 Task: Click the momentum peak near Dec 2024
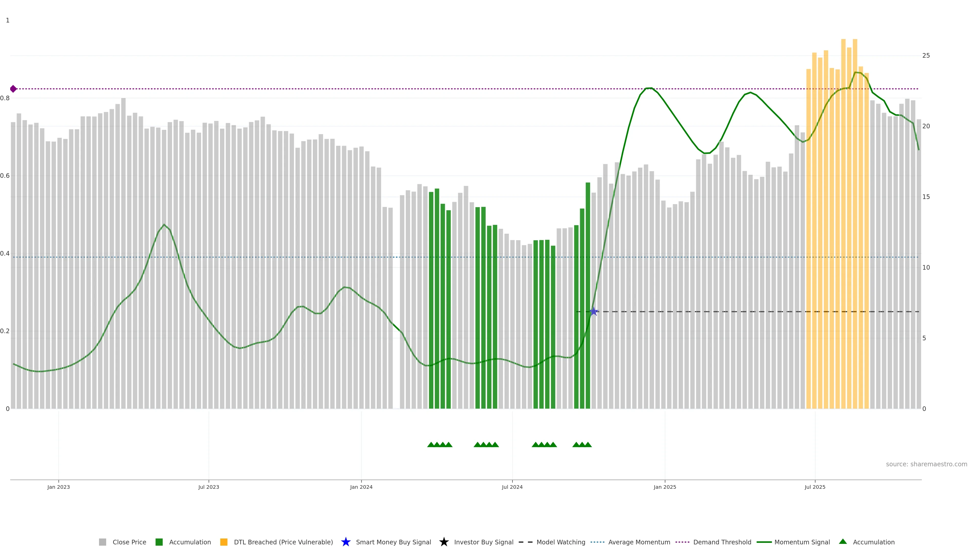[x=649, y=88]
